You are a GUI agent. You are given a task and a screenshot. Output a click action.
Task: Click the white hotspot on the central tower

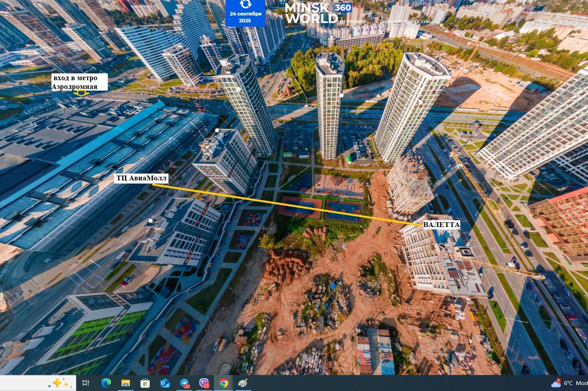pyautogui.click(x=342, y=95)
